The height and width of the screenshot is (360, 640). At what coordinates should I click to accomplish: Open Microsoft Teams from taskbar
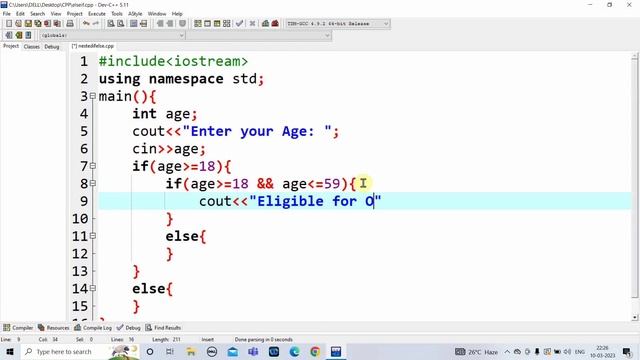[253, 351]
